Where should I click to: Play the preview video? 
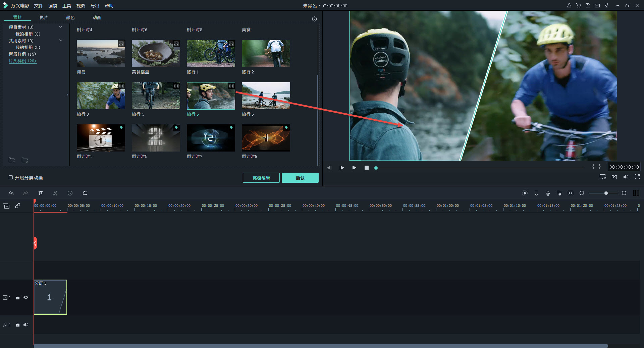pos(354,168)
